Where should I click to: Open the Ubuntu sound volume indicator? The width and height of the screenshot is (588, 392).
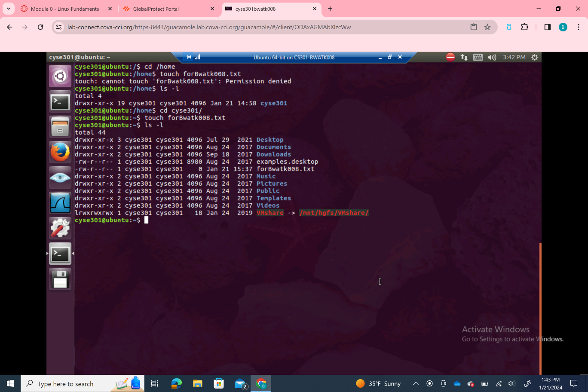tap(492, 57)
